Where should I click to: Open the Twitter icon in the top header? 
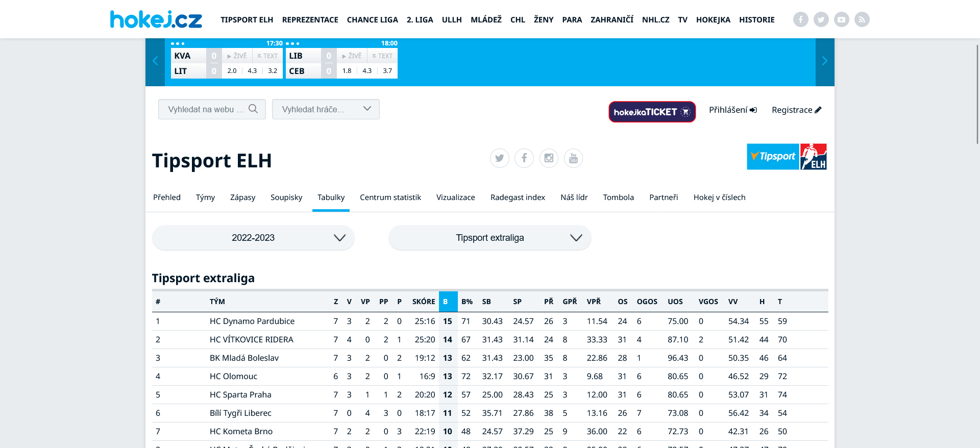coord(821,19)
